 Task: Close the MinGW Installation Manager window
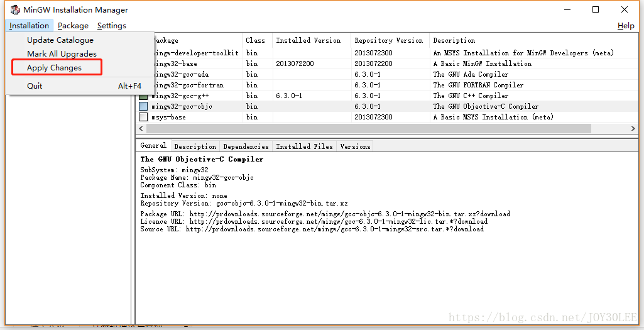(625, 9)
